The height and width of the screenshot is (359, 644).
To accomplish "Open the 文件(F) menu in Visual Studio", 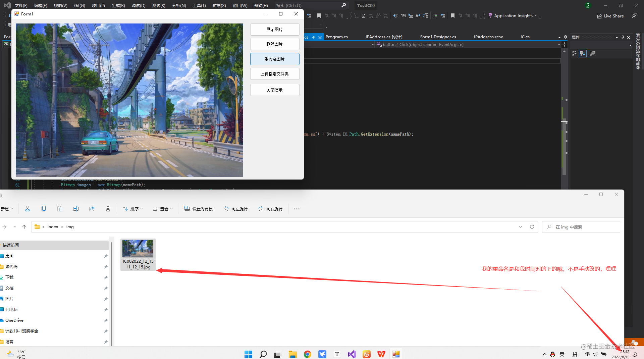I will 21,5.
